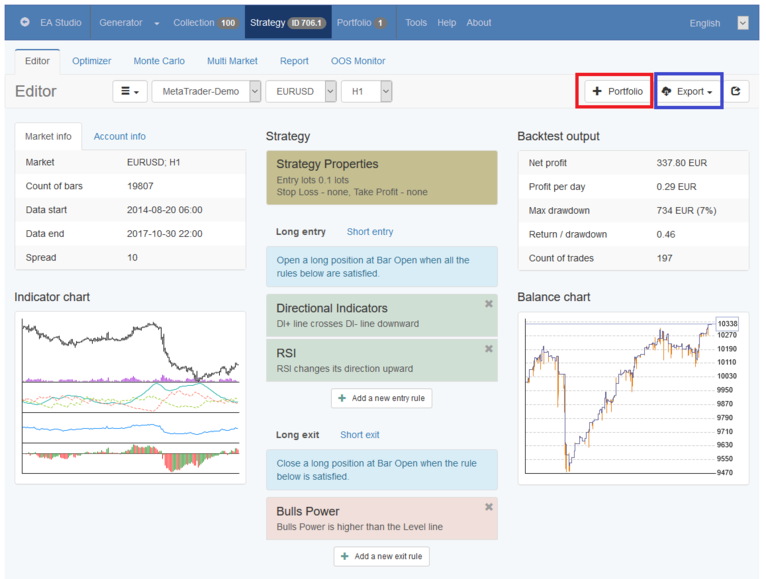The width and height of the screenshot is (766, 579).
Task: Click the Count of trades value 197
Action: [664, 258]
